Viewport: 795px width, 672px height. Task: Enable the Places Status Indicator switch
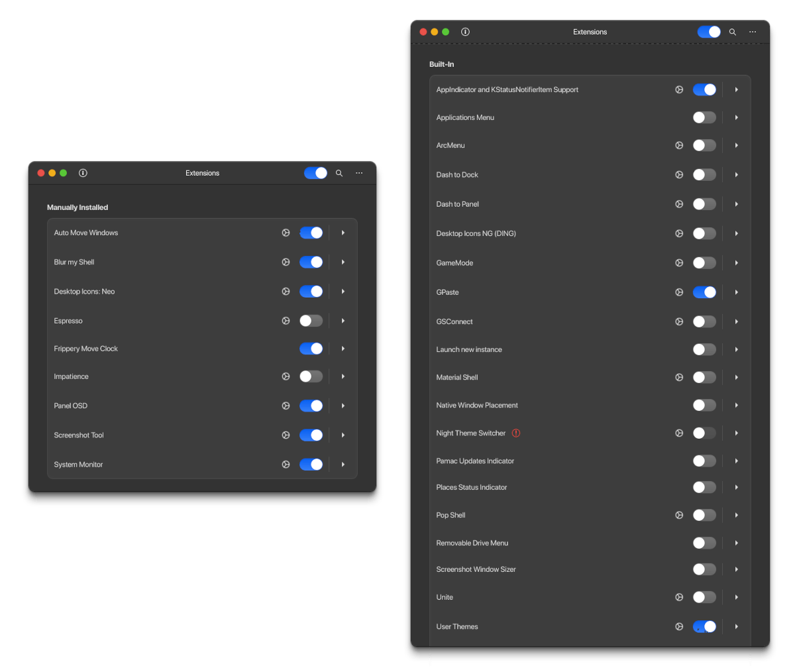(704, 487)
